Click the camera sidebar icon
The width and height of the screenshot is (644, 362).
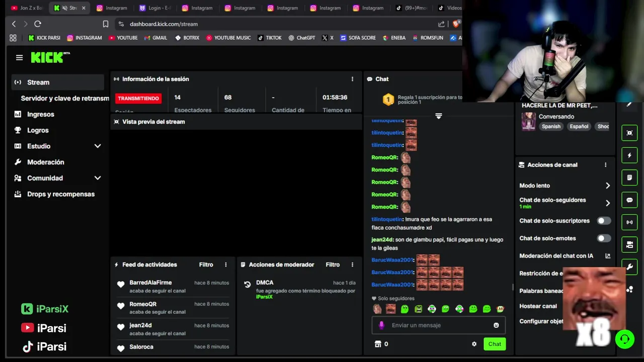coord(629,245)
